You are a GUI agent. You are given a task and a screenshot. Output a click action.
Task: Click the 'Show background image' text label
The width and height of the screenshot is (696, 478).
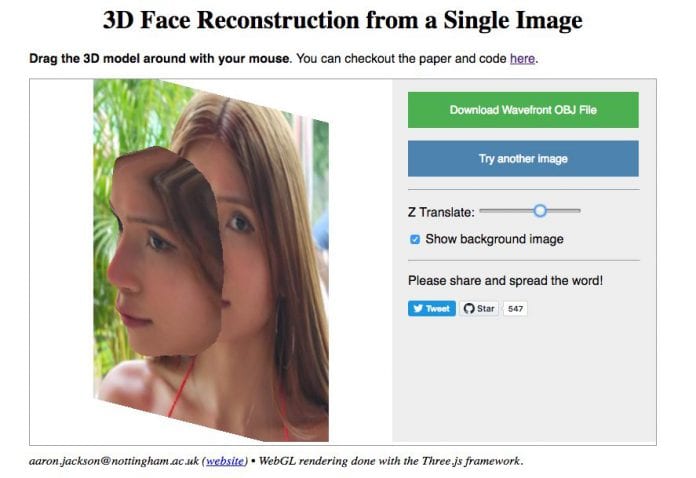click(494, 240)
